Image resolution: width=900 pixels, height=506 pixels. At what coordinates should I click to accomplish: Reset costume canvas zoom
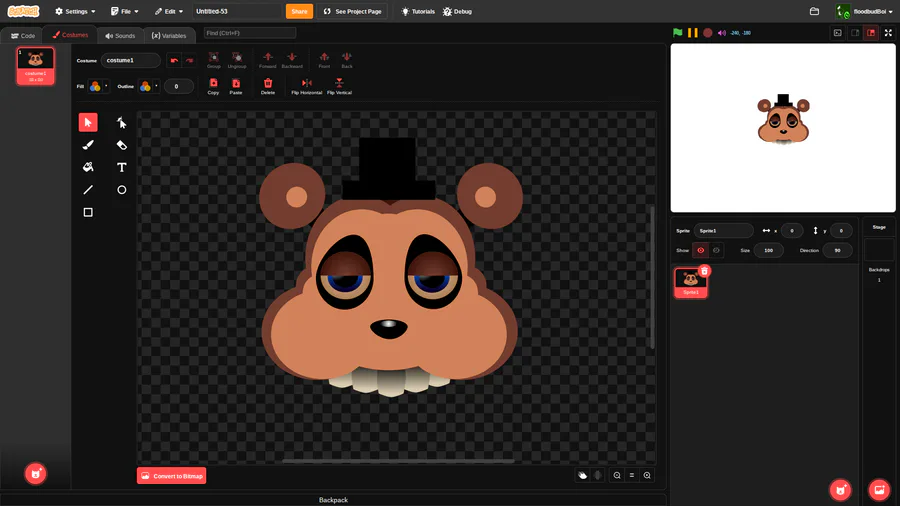tap(632, 475)
